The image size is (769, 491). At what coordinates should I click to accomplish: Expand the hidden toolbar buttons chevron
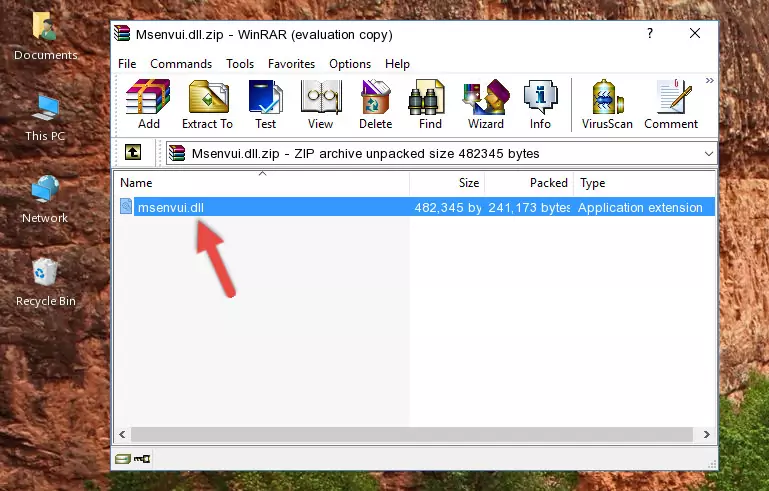point(709,80)
